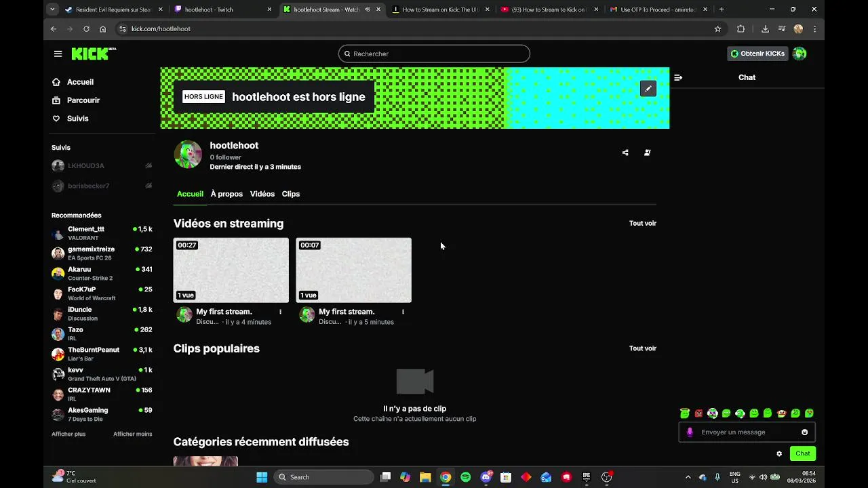Insert the halo green emote
This screenshot has height=488, width=868.
(685, 413)
